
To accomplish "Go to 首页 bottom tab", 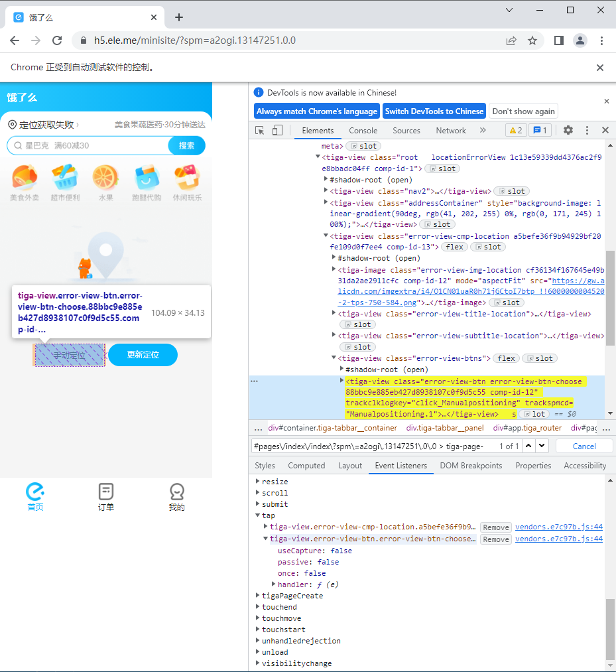I will (x=35, y=497).
